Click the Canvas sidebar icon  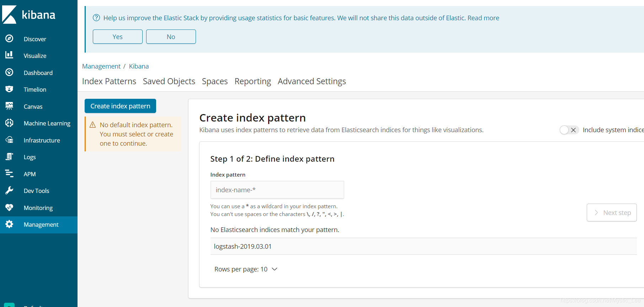tap(9, 106)
